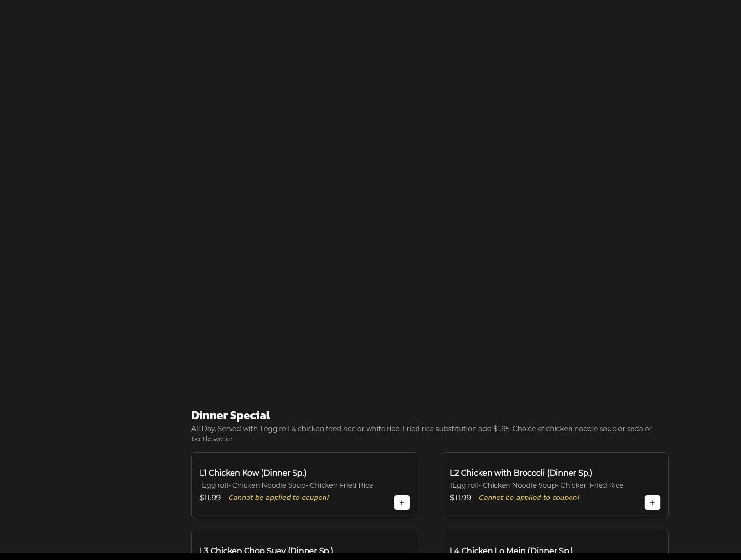741x560 pixels.
Task: Click the coupon notice under L1 Chicken Kow
Action: pyautogui.click(x=278, y=498)
